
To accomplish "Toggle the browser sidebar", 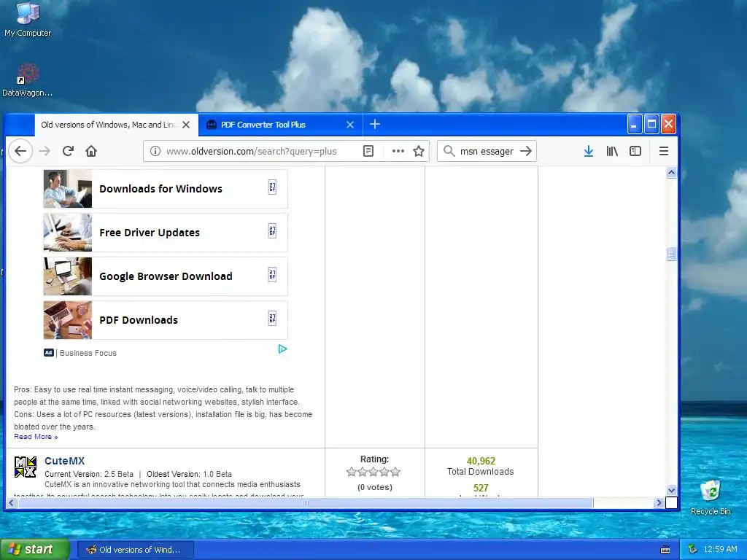I will (635, 151).
